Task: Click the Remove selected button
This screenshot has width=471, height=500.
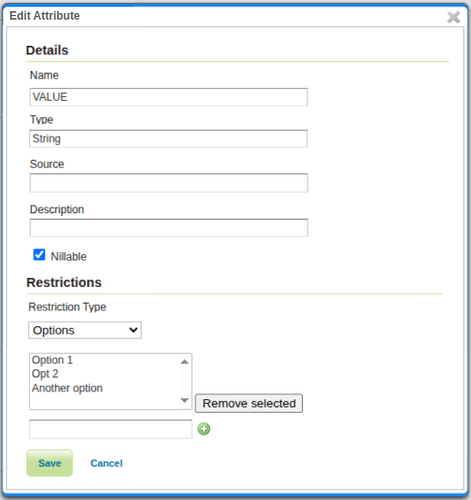Action: 249,403
